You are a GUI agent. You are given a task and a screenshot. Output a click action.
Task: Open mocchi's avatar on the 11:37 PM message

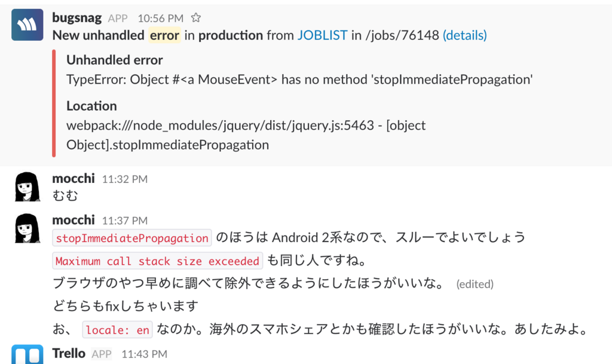click(x=27, y=228)
